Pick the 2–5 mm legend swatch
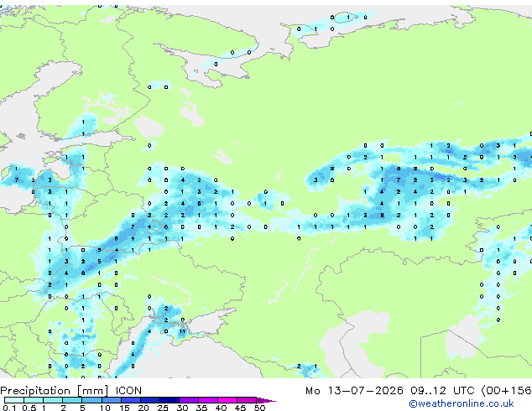 click(72, 400)
